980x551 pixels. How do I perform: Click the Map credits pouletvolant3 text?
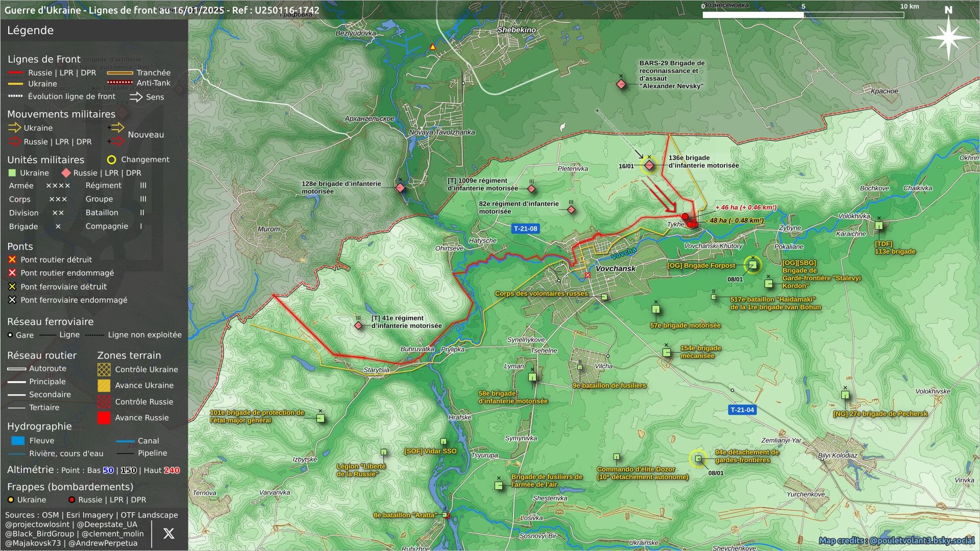(897, 540)
